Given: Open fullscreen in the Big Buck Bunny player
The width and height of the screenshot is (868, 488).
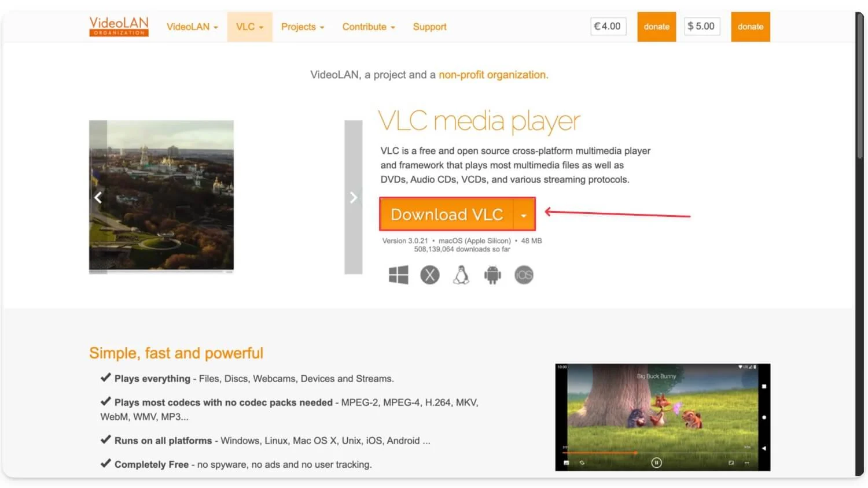Looking at the screenshot, I should tap(731, 463).
